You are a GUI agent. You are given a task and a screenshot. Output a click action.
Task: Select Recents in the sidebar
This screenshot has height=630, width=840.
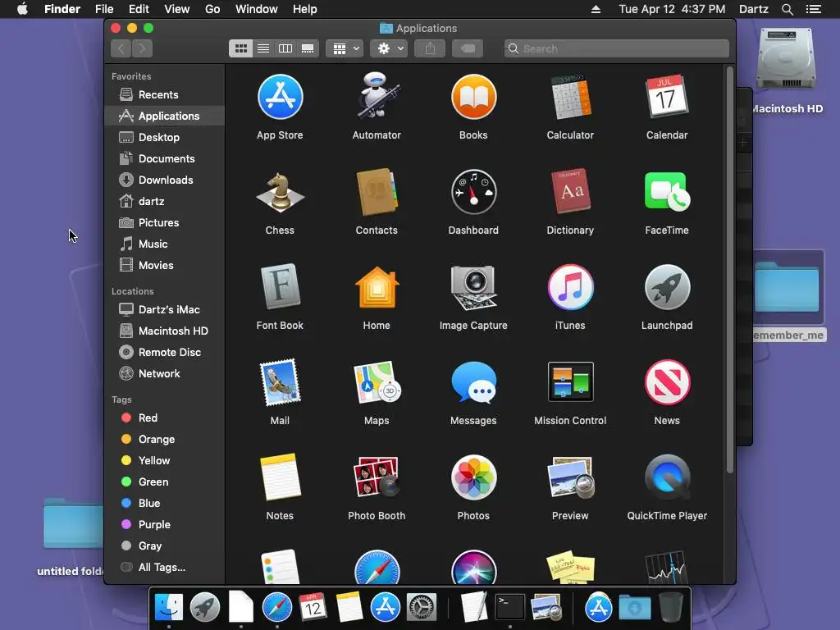[x=164, y=95]
